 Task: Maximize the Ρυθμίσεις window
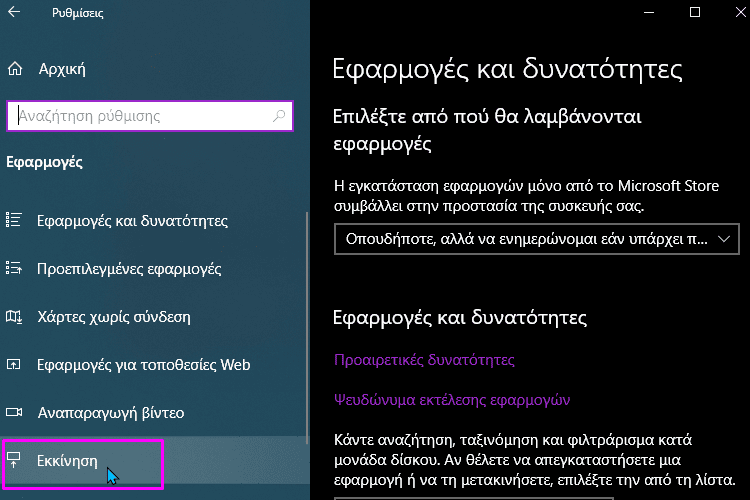(695, 12)
